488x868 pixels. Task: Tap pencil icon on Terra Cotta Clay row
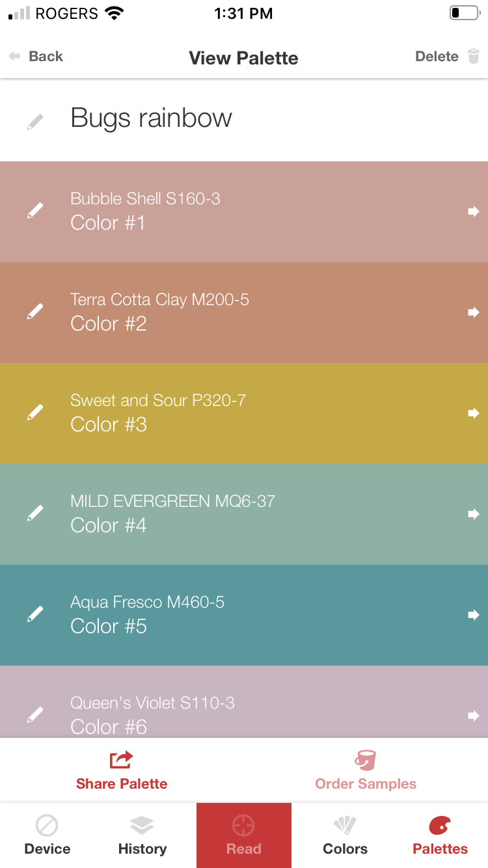pos(36,312)
